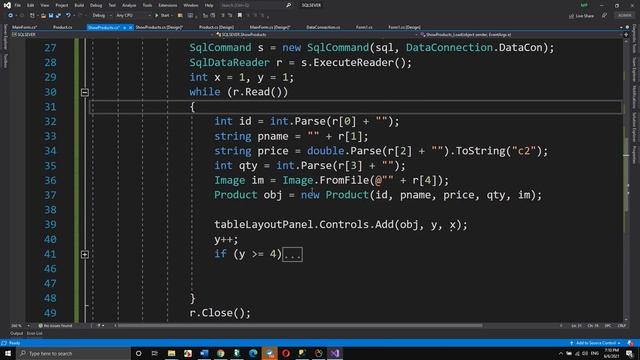Click the bookmark toolbar icon
640x360 pixels.
click(240, 16)
